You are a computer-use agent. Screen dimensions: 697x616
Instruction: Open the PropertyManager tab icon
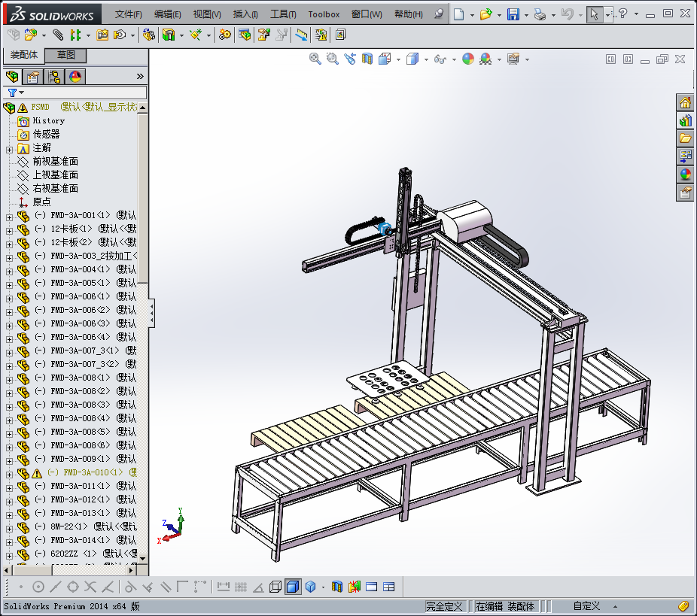[x=33, y=77]
